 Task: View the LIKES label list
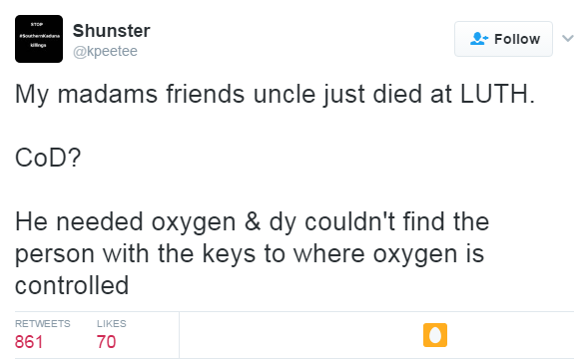tap(112, 323)
